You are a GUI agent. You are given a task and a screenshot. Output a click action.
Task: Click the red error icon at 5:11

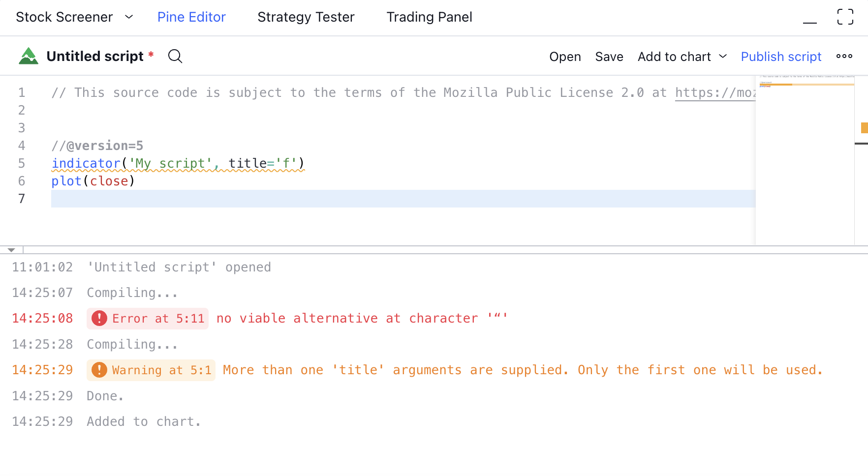pyautogui.click(x=99, y=318)
